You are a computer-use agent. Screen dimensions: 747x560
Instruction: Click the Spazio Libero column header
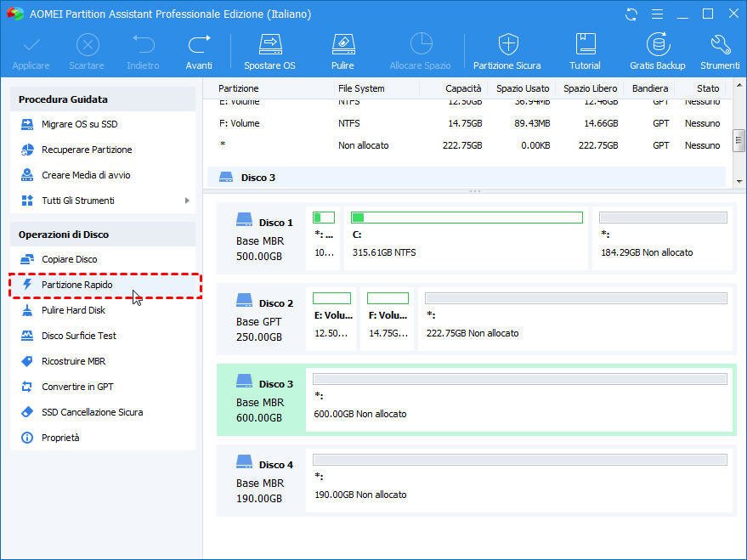tap(591, 88)
